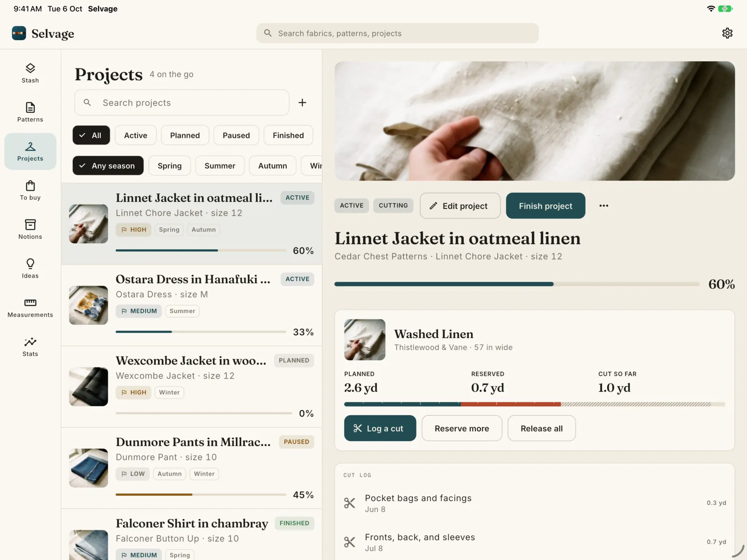The height and width of the screenshot is (560, 747).
Task: Click the MEDIUM priority flag on Ostara Dress
Action: (x=139, y=311)
